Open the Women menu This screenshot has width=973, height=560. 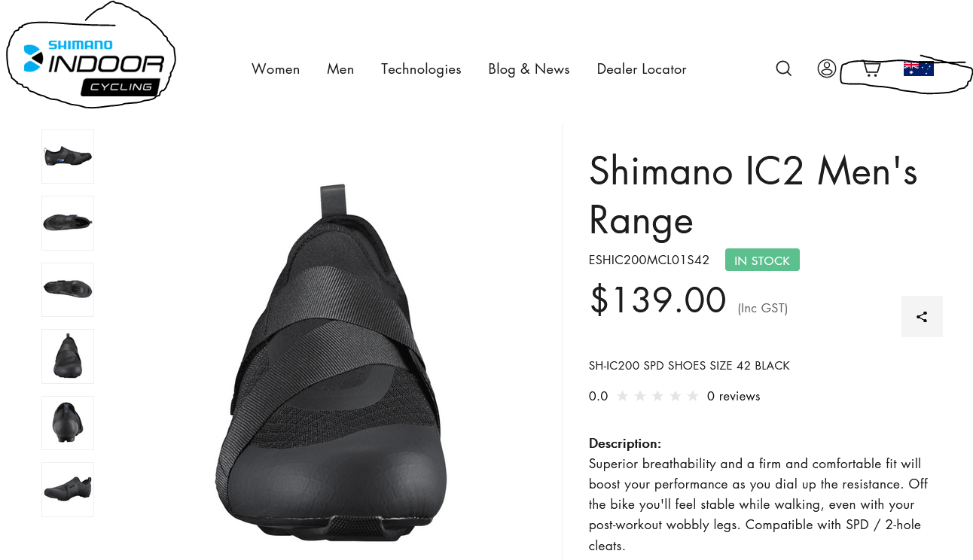[276, 69]
